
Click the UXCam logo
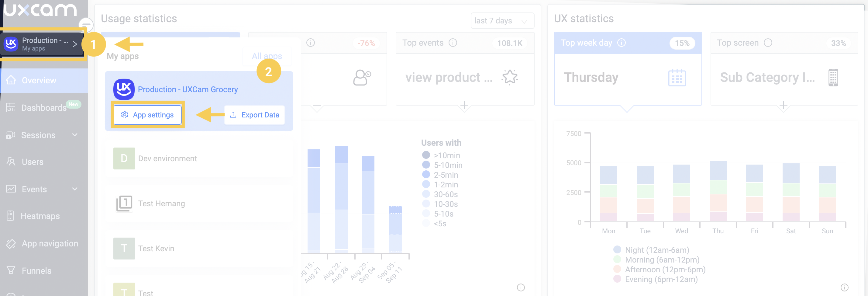tap(40, 9)
